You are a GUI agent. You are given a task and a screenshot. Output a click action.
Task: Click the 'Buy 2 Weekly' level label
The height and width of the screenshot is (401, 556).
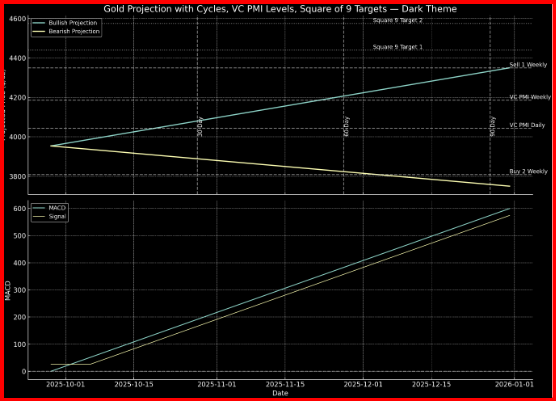[528, 171]
